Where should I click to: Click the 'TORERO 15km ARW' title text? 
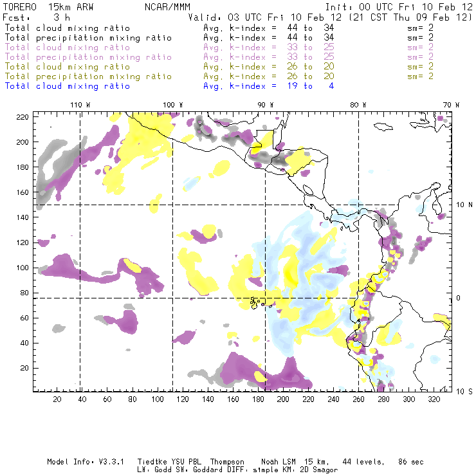(x=48, y=7)
